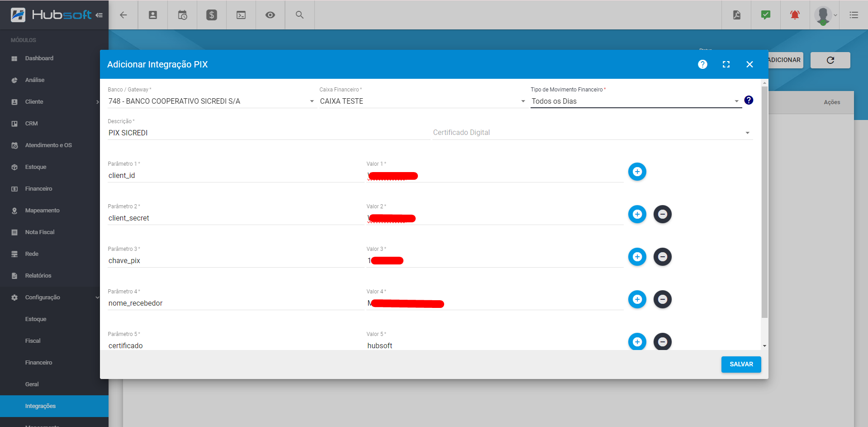Go back with the top toolbar arrow

click(x=123, y=15)
